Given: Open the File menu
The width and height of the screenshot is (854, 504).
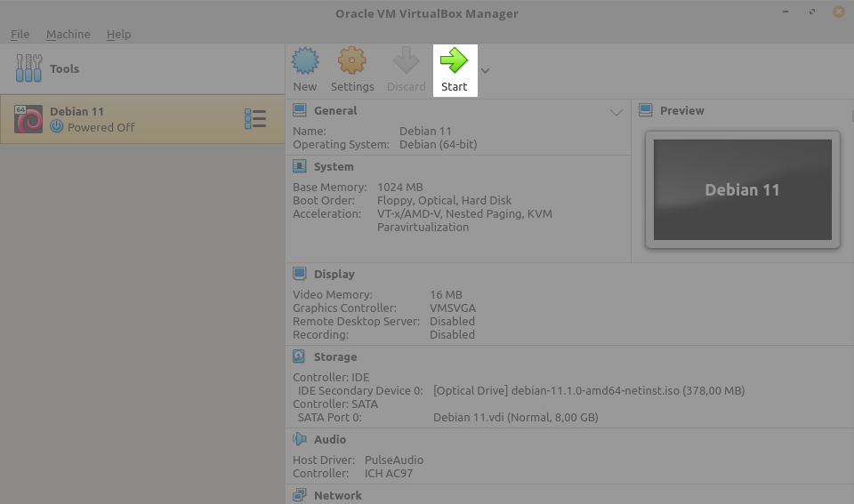Looking at the screenshot, I should [x=20, y=34].
